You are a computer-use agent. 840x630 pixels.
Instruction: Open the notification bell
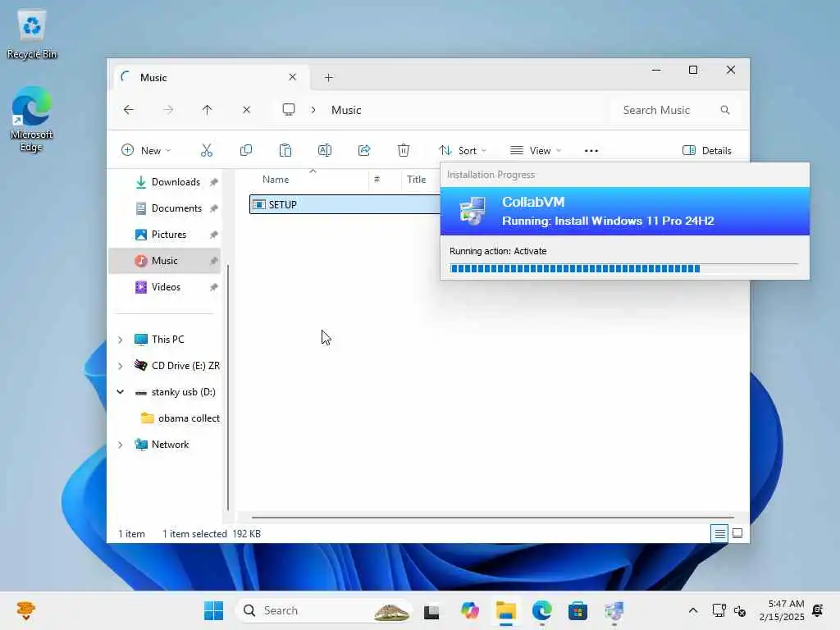(818, 610)
